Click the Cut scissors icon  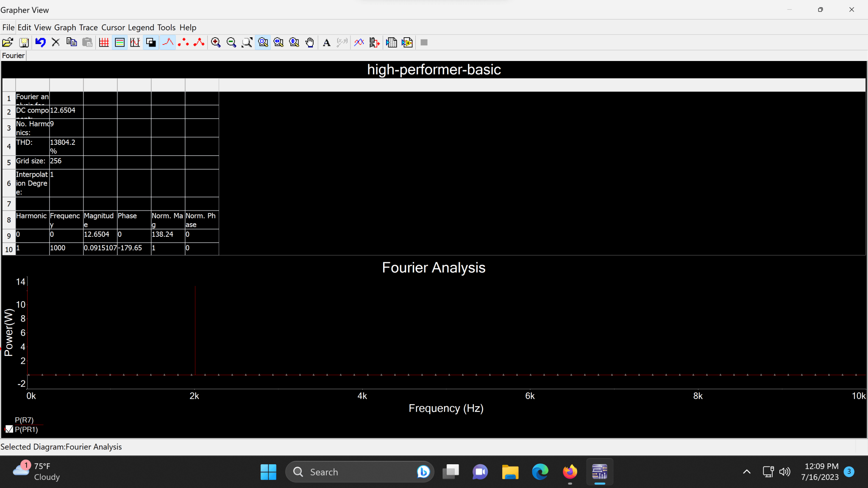point(56,42)
